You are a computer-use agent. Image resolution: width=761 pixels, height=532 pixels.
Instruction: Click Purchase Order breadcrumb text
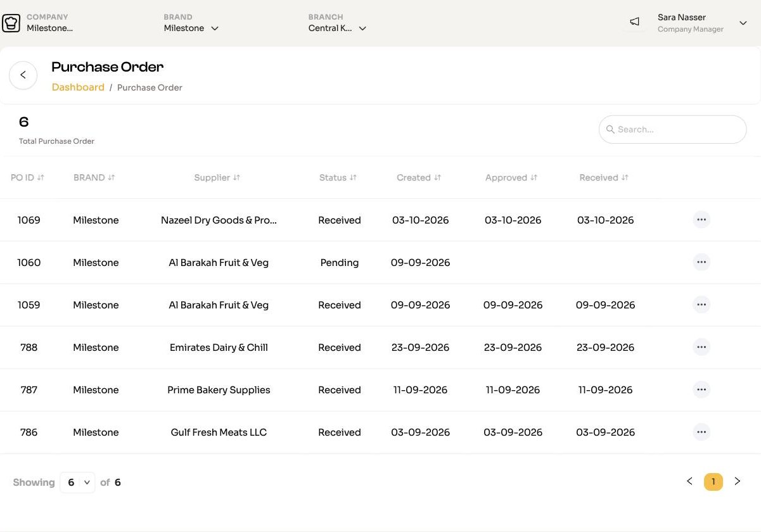click(x=150, y=88)
